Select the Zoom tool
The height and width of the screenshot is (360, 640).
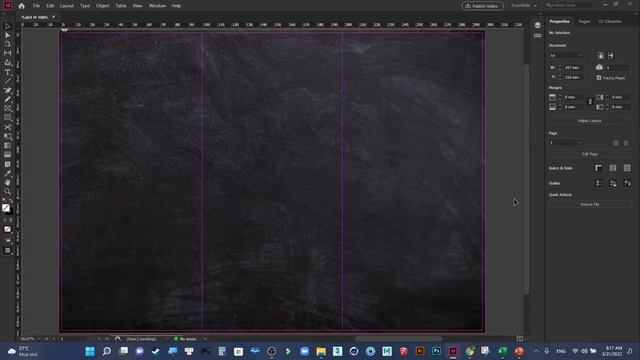coord(7,191)
